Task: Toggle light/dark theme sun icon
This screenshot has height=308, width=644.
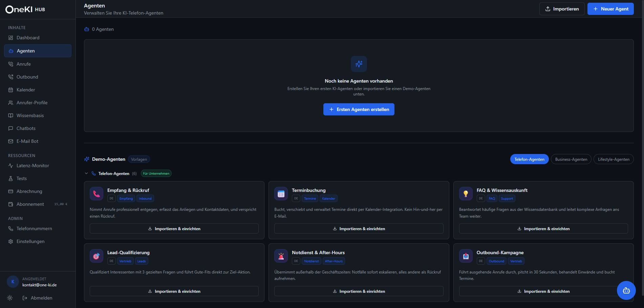Action: (x=10, y=298)
